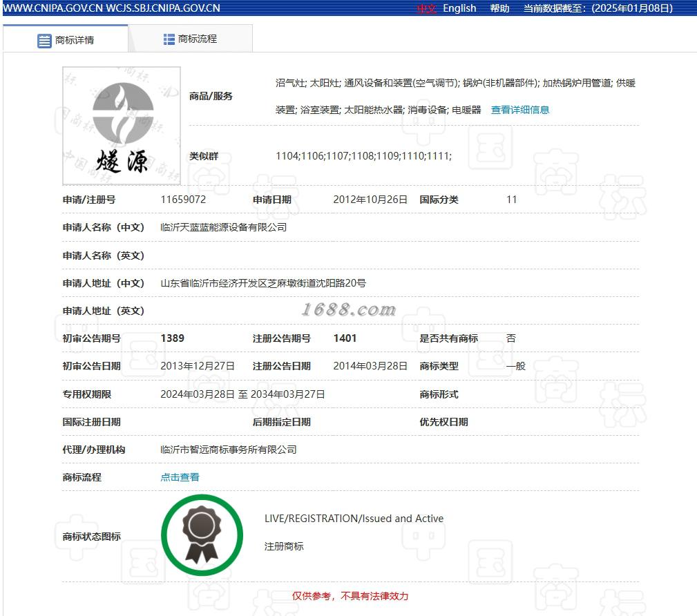Screen dimensions: 697x616
Task: Select the 后期指定日期 label
Action: (x=281, y=422)
